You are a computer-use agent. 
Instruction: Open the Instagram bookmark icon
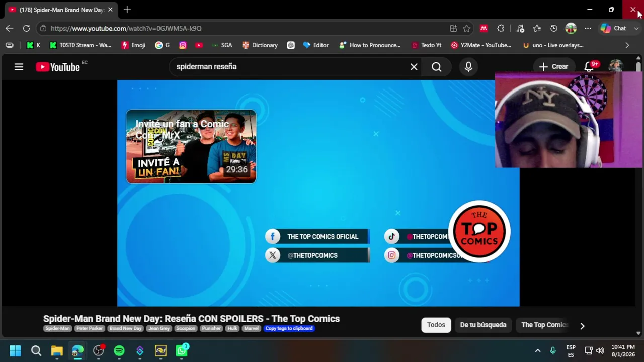click(183, 45)
